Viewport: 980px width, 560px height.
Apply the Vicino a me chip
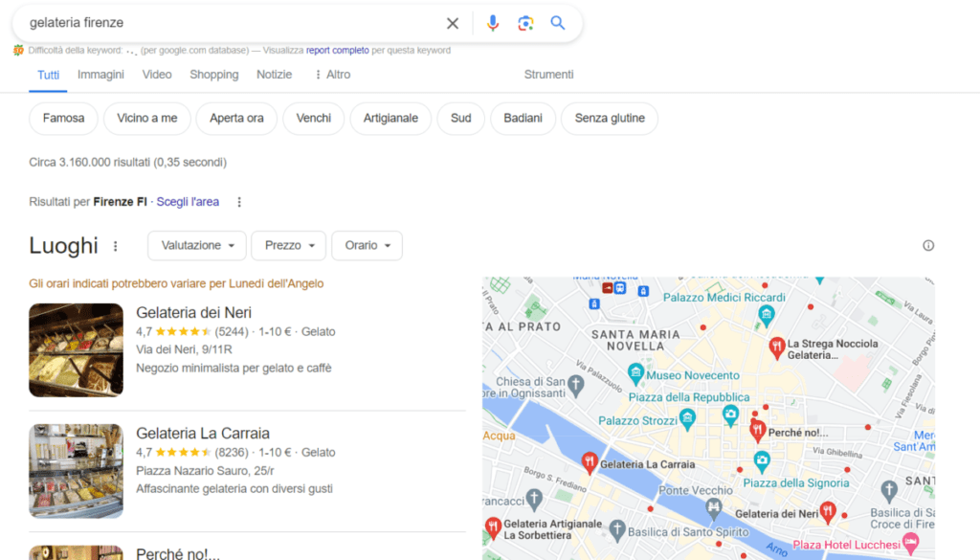point(146,118)
